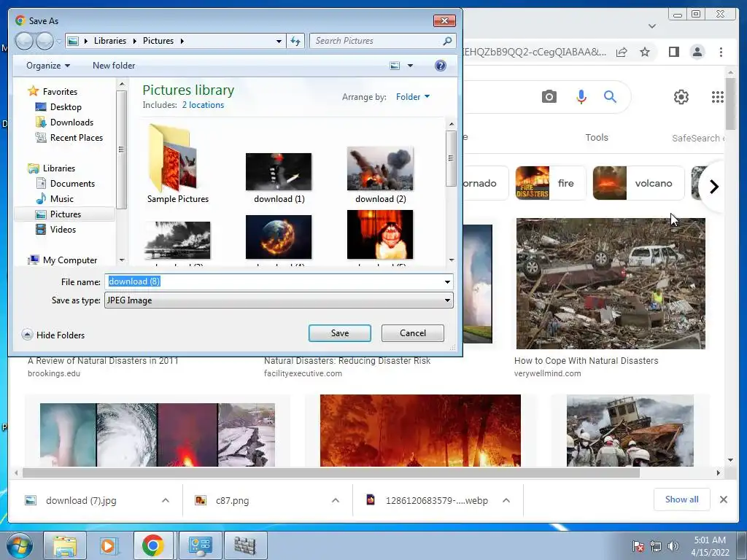Dismiss the downloads bar with X

click(x=723, y=499)
